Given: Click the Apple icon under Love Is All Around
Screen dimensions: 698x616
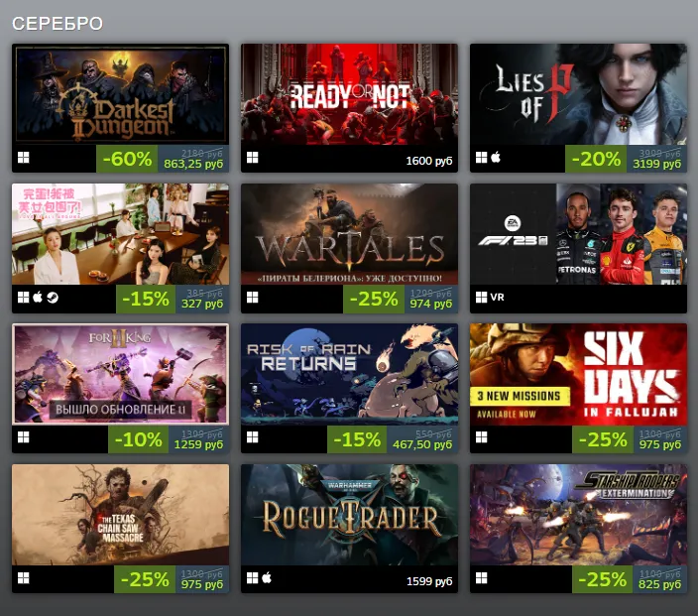Looking at the screenshot, I should [x=38, y=297].
